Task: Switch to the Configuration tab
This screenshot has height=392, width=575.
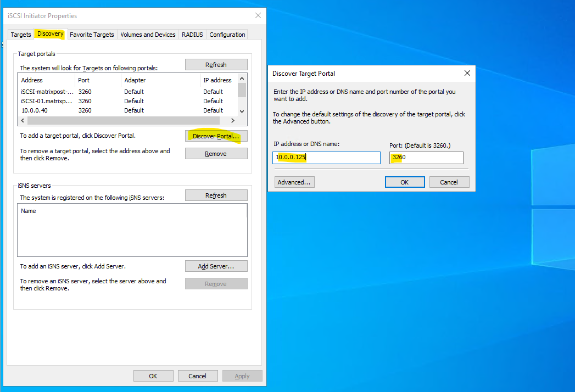Action: (227, 35)
